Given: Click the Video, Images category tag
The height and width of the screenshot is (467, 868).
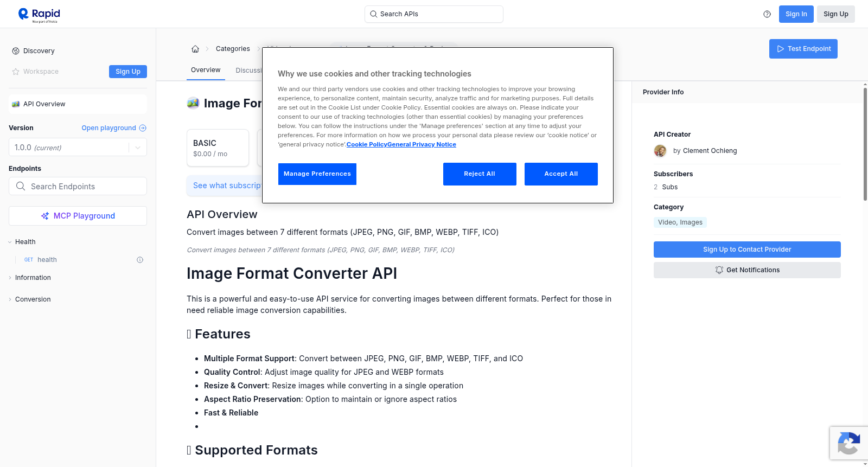Looking at the screenshot, I should tap(680, 222).
